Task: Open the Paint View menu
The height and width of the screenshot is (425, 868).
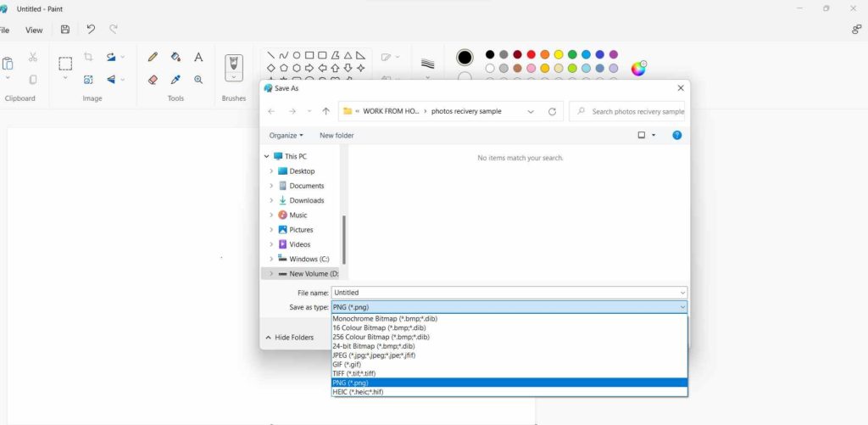Action: [x=34, y=30]
